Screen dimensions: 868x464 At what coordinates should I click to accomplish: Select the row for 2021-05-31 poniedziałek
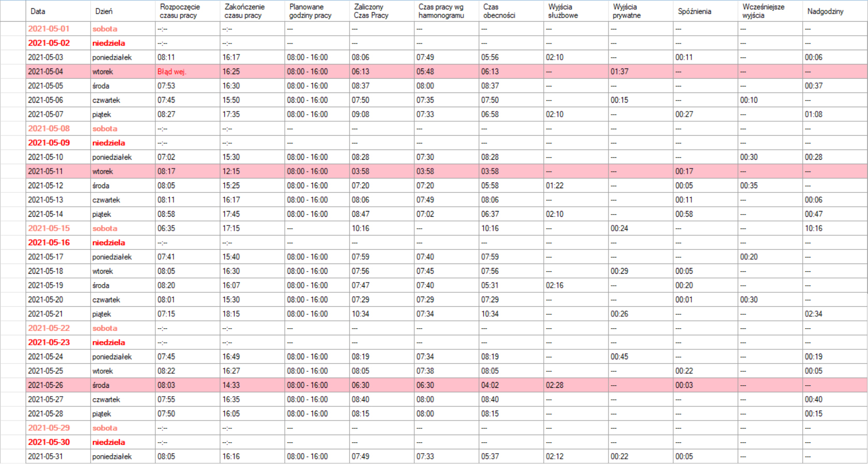[x=446, y=456]
